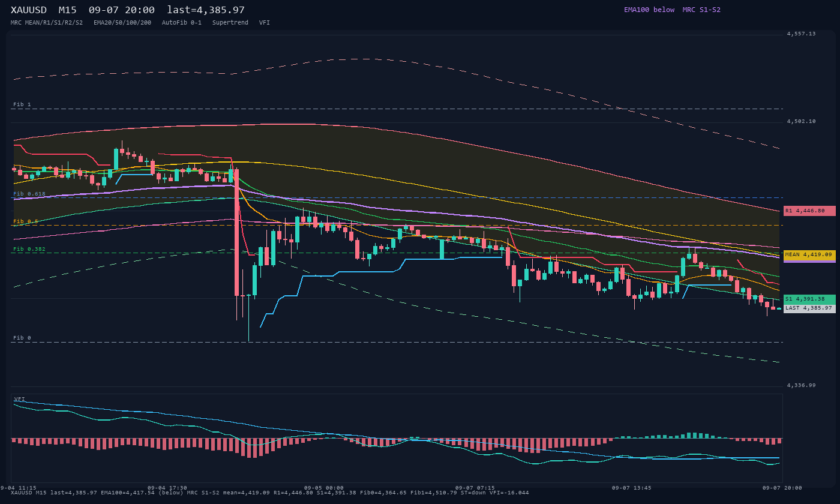Click the "AutoFib 0-1" legend entry
Image resolution: width=840 pixels, height=504 pixels.
pyautogui.click(x=182, y=23)
